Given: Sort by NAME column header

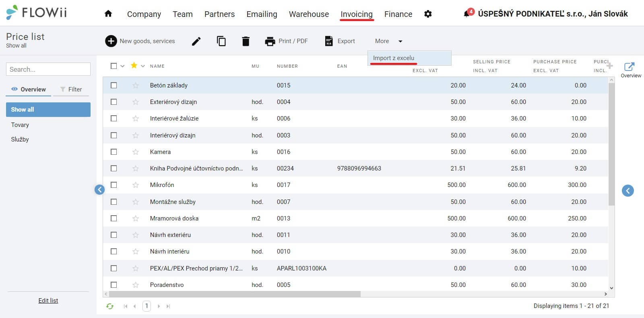Looking at the screenshot, I should (157, 66).
